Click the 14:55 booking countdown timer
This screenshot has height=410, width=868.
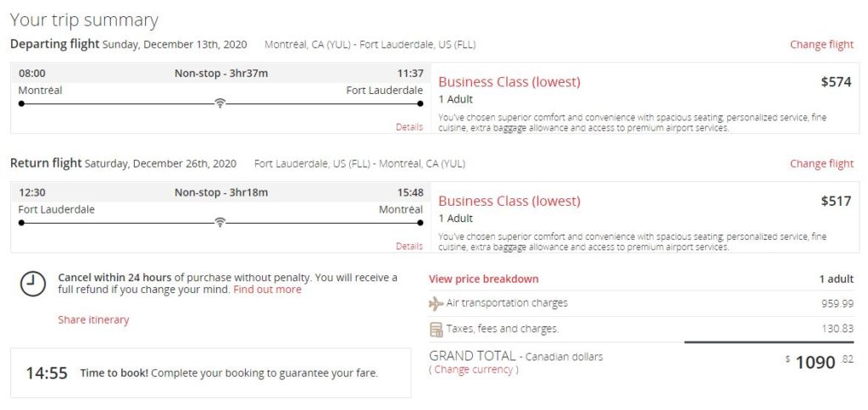click(47, 373)
